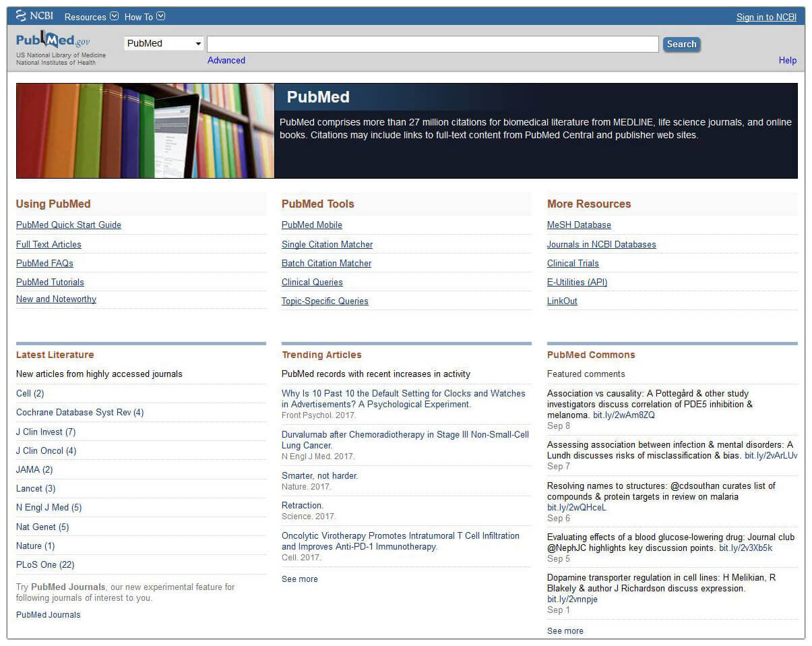Click Sign in to NCBI
This screenshot has width=812, height=646.
coord(766,18)
